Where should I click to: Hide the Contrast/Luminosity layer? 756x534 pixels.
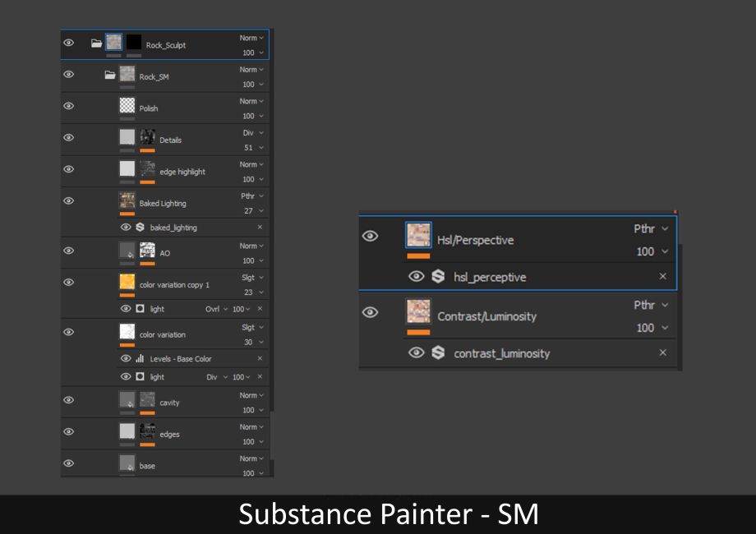[x=371, y=312]
